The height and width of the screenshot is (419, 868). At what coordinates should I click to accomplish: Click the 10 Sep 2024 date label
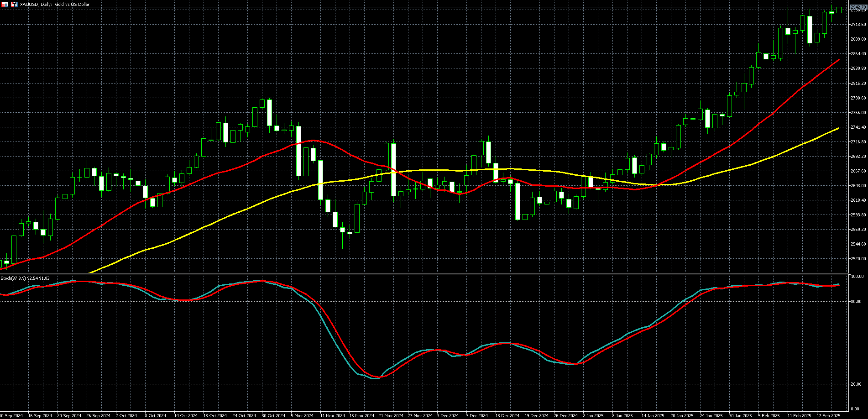tap(11, 416)
